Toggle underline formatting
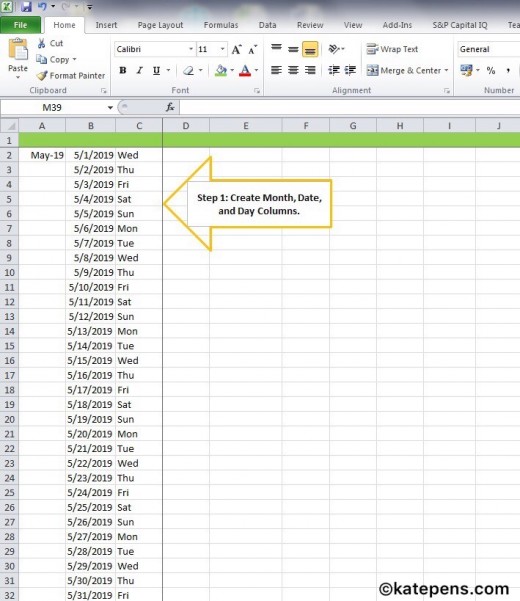Image resolution: width=520 pixels, height=601 pixels. point(156,71)
